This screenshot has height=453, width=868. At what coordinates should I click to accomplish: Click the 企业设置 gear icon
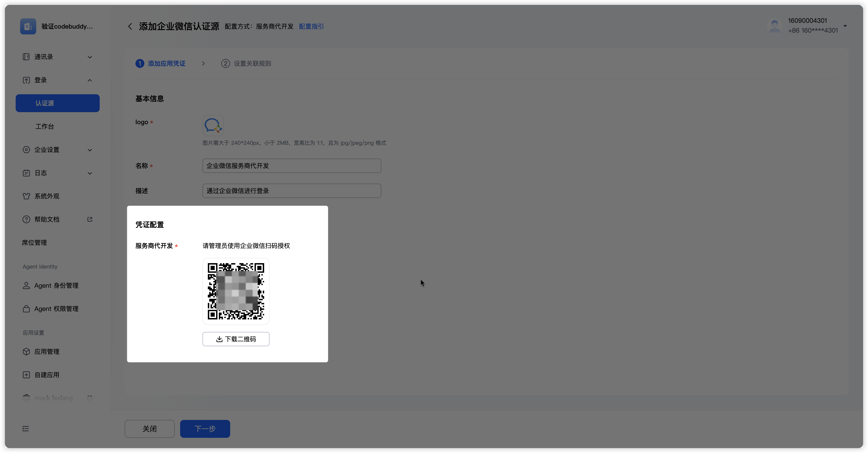26,149
